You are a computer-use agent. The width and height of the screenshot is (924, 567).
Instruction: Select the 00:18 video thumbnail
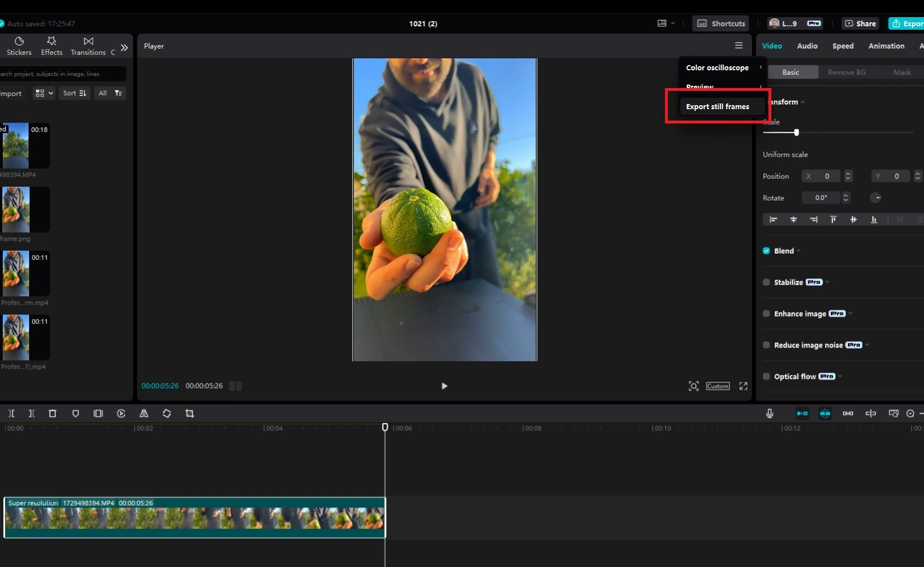[25, 145]
